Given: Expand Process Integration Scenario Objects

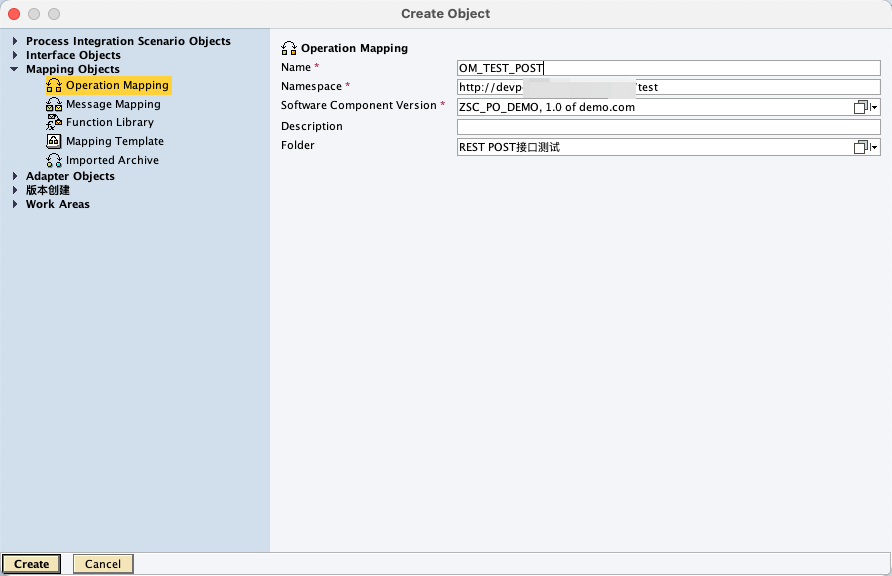Looking at the screenshot, I should click(x=15, y=41).
